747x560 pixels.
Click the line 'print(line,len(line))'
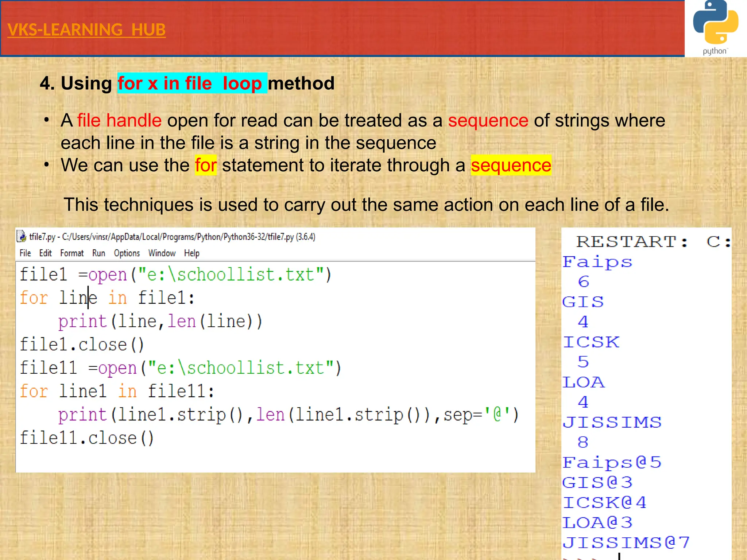point(160,321)
